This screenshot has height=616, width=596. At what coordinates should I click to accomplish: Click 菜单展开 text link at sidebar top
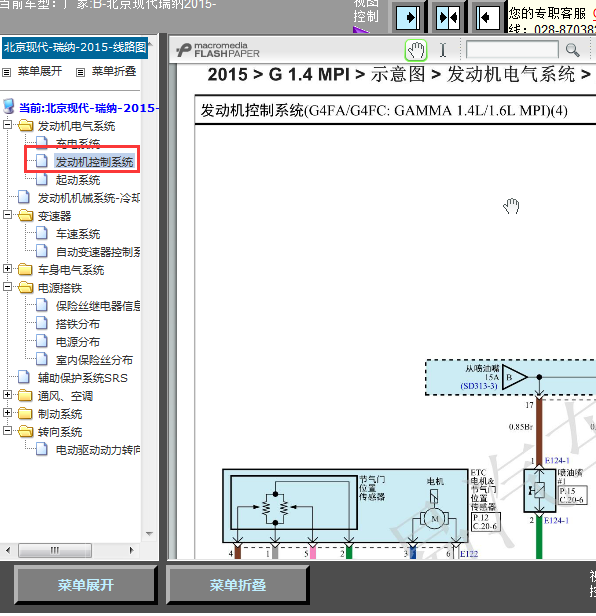click(40, 72)
